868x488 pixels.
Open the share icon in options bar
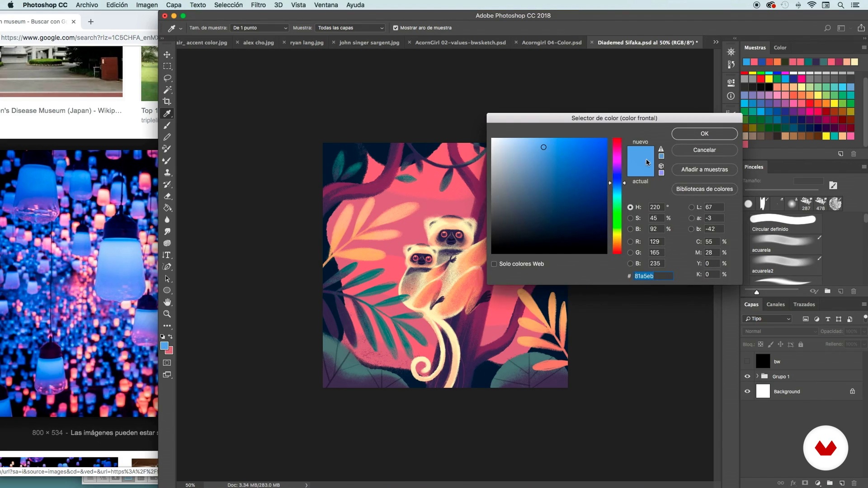(861, 28)
